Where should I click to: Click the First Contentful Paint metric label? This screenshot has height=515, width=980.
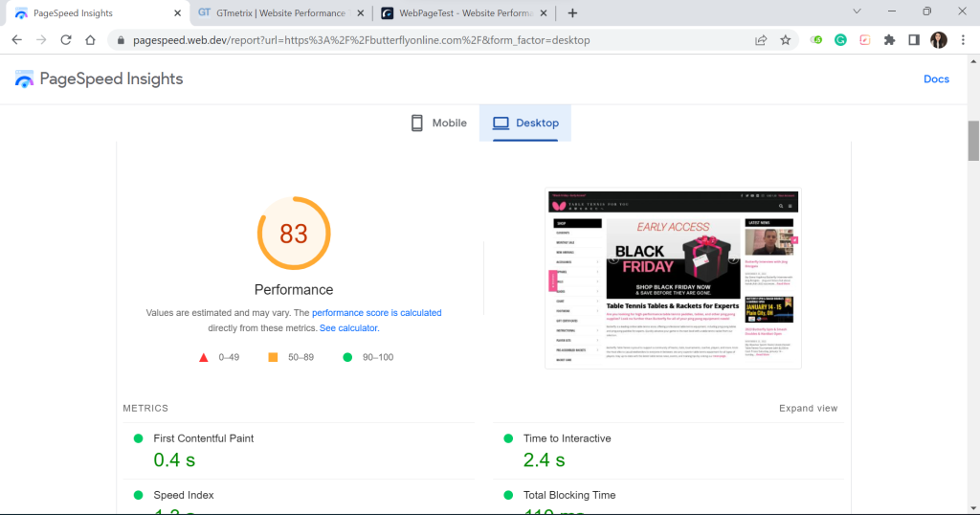[x=204, y=438]
